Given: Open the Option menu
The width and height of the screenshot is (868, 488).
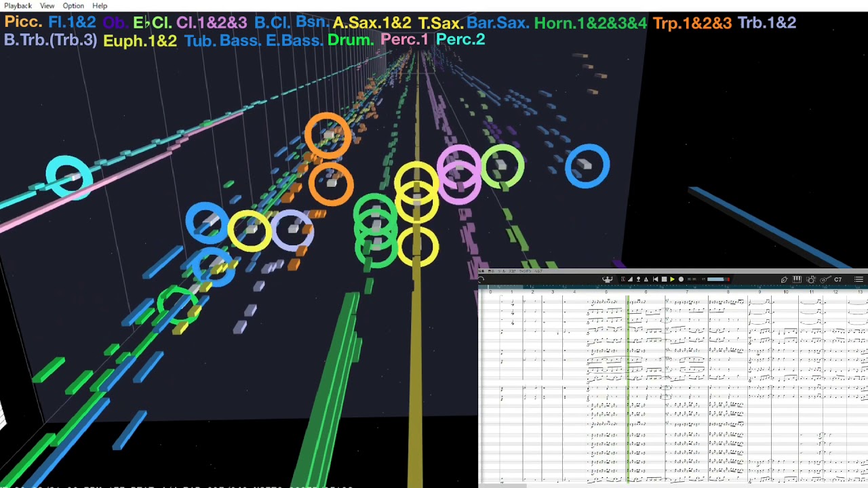Looking at the screenshot, I should point(73,5).
